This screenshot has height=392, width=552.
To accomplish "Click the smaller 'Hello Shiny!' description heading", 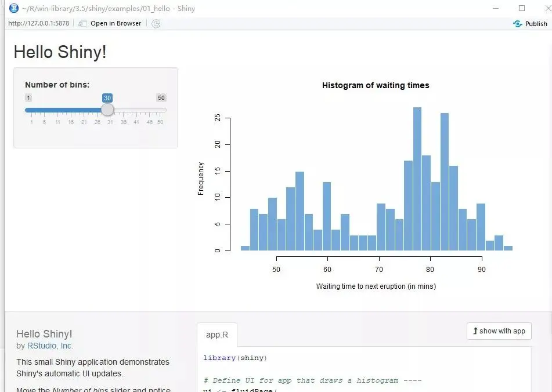I will [x=44, y=334].
